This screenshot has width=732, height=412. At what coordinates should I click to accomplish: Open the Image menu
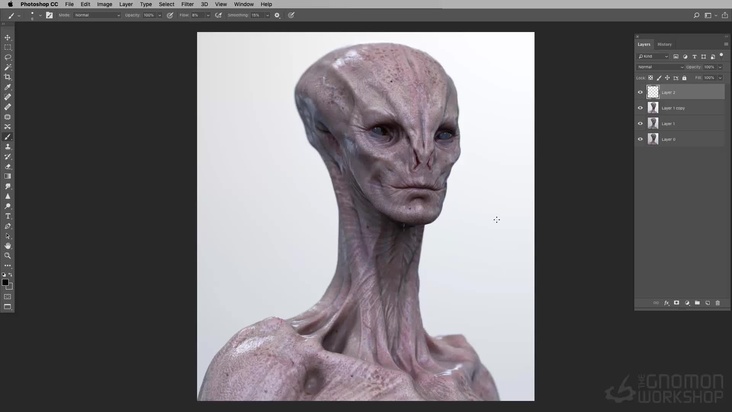click(104, 4)
